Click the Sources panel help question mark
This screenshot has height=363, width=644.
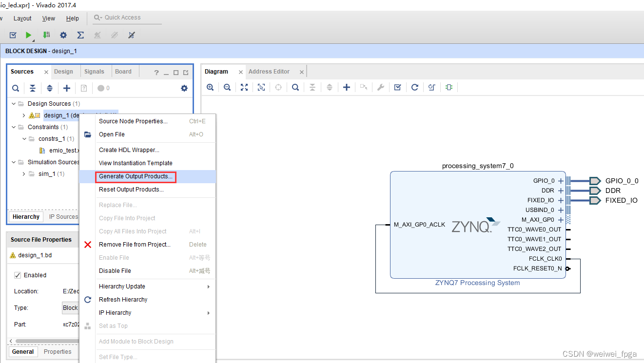[x=156, y=73]
